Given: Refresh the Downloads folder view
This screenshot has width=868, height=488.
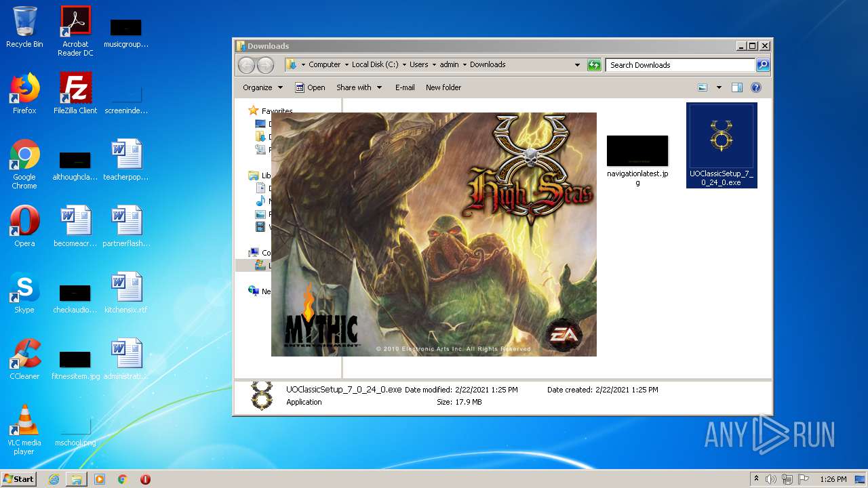Looking at the screenshot, I should (594, 65).
